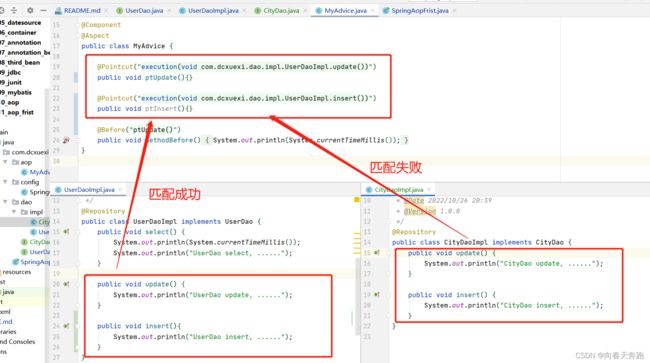Click the UserDao interface icon in tree

[24, 252]
